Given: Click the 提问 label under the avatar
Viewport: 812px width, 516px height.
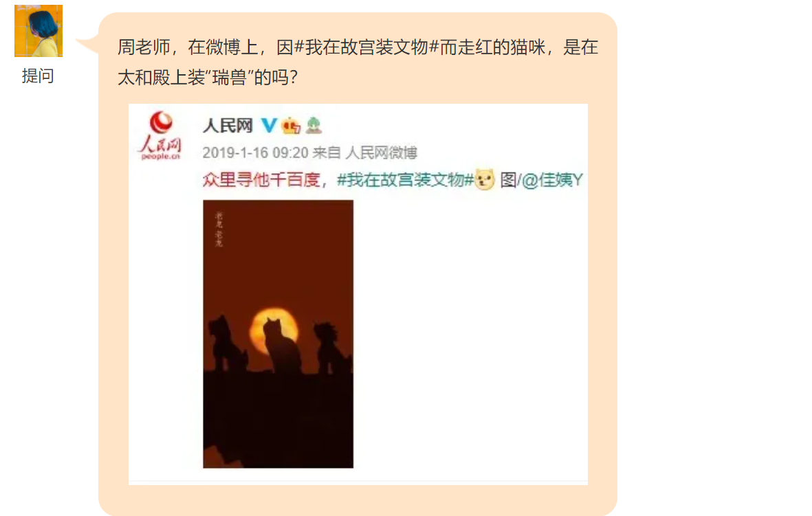Looking at the screenshot, I should 38,76.
